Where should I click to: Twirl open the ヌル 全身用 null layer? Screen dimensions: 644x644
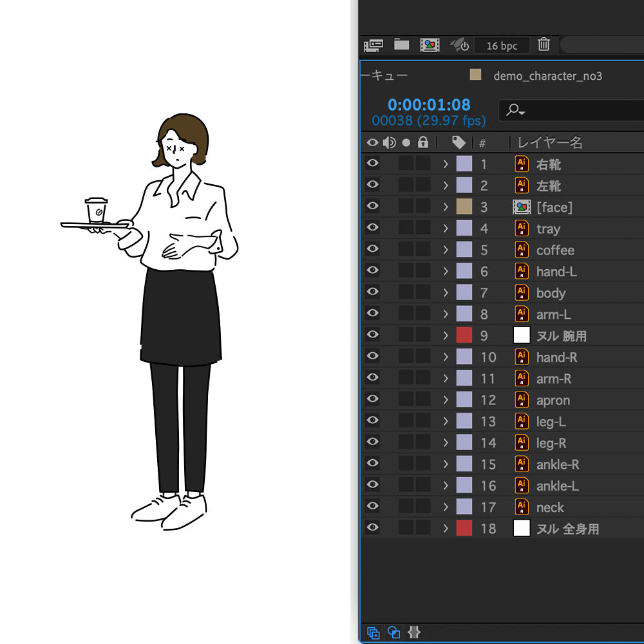click(445, 529)
